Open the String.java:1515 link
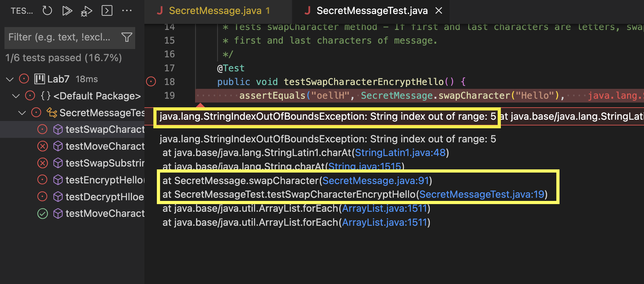This screenshot has height=284, width=644. point(365,166)
